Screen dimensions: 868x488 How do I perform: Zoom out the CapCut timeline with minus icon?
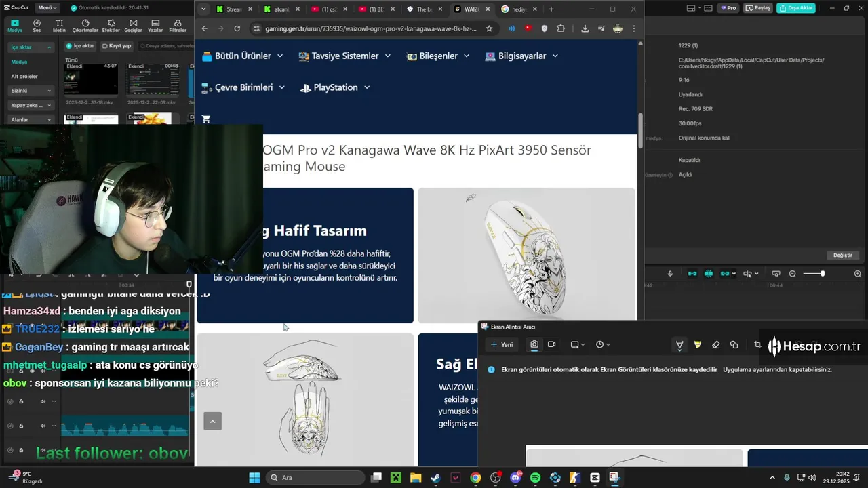(x=793, y=274)
